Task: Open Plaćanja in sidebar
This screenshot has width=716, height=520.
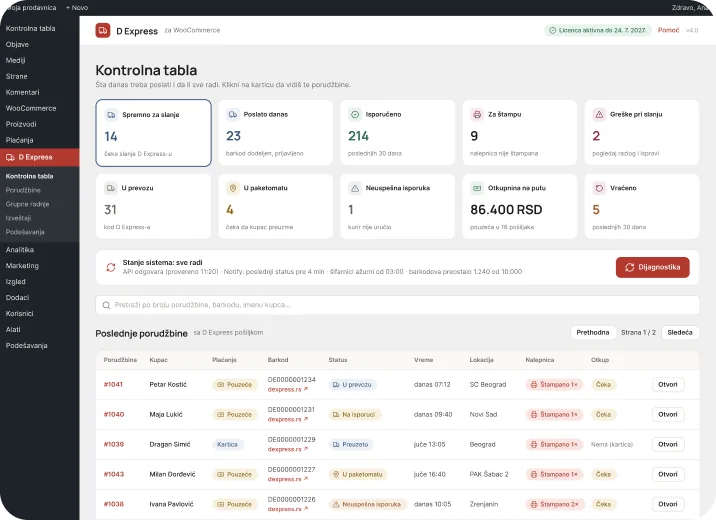Action: (19, 140)
